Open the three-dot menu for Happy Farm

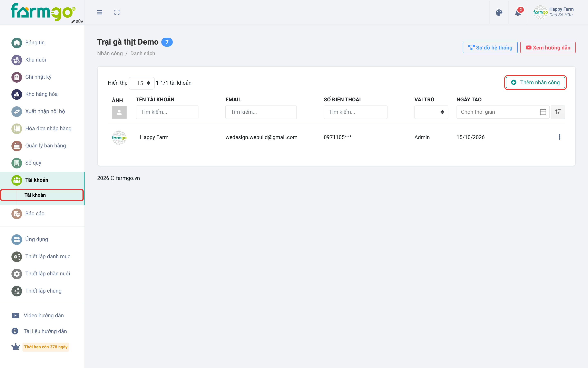(559, 137)
